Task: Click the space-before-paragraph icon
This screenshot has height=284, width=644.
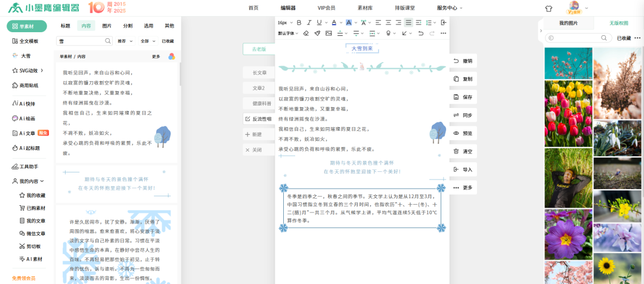Action: point(340,33)
